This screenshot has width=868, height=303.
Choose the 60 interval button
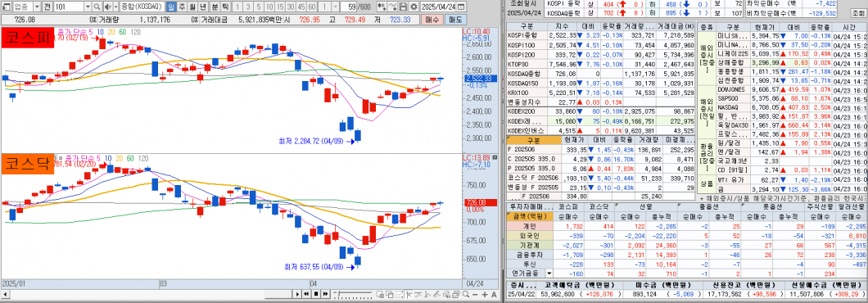pos(312,7)
